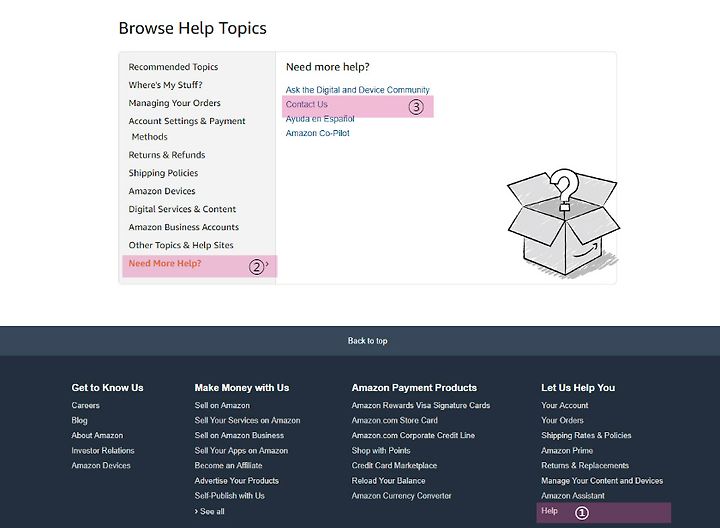
Task: Open Your Account footer link
Action: click(564, 405)
